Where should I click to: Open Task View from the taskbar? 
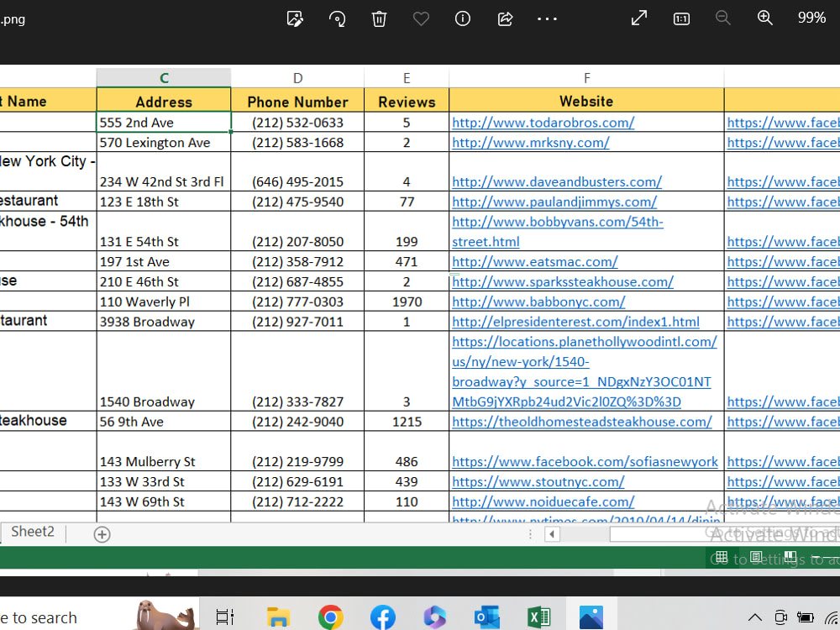click(224, 617)
